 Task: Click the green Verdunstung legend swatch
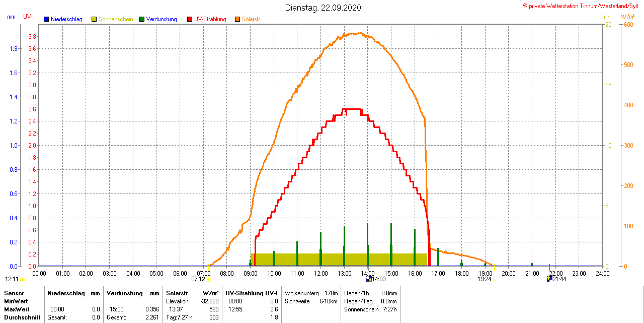(x=142, y=19)
